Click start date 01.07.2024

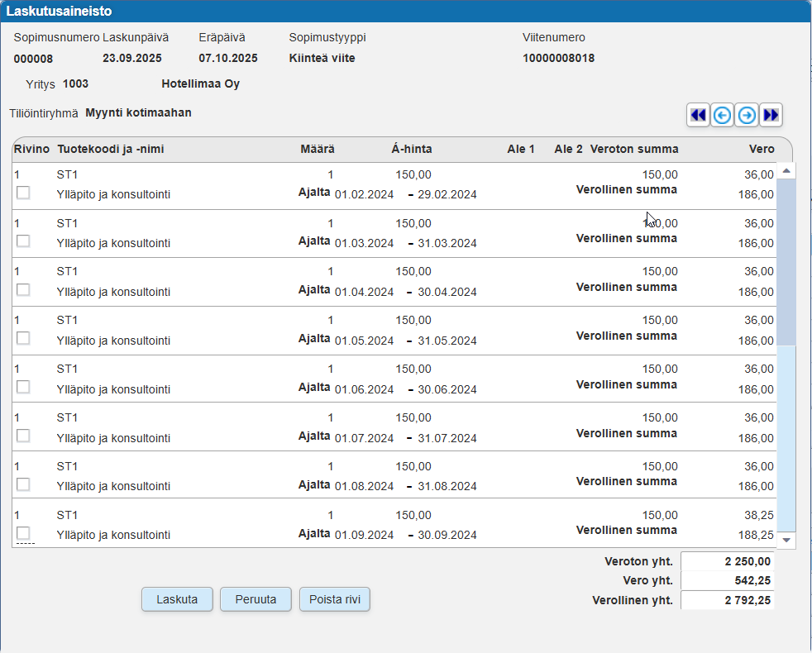(x=364, y=438)
